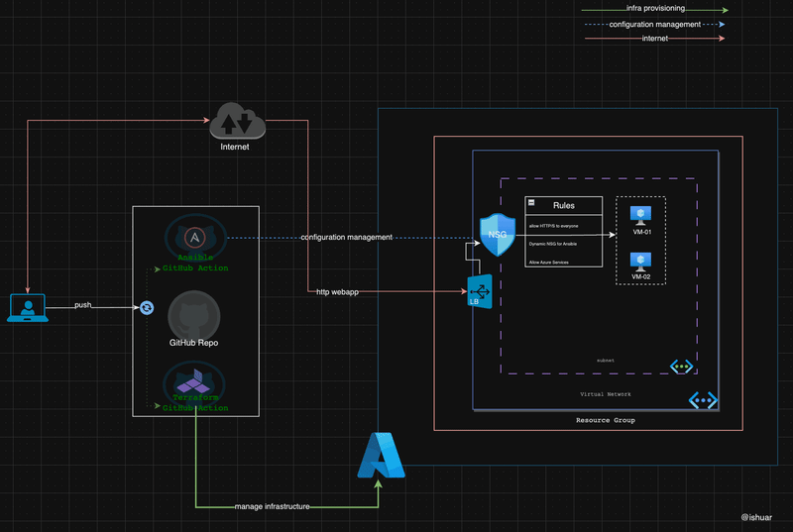793x532 pixels.
Task: Click the 'VM-01' label
Action: point(642,232)
